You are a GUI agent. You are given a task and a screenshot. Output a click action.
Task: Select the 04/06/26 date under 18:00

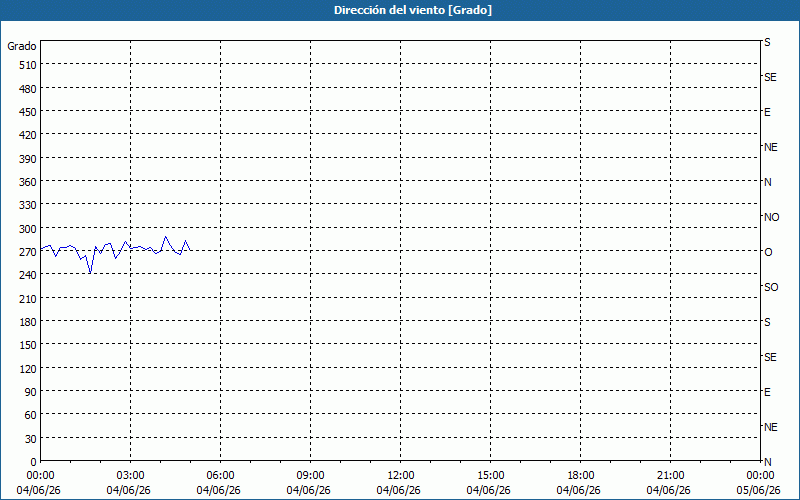(579, 490)
